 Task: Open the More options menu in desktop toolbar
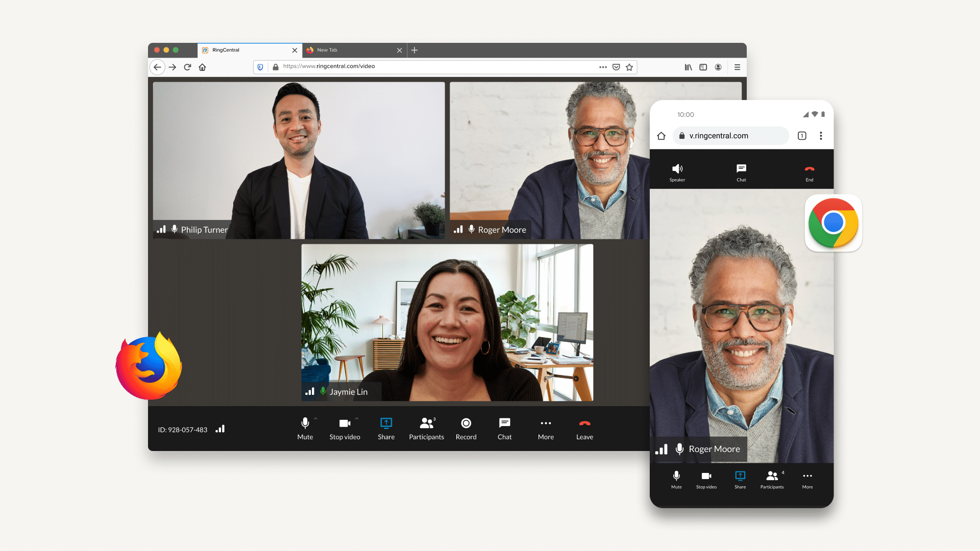tap(546, 423)
